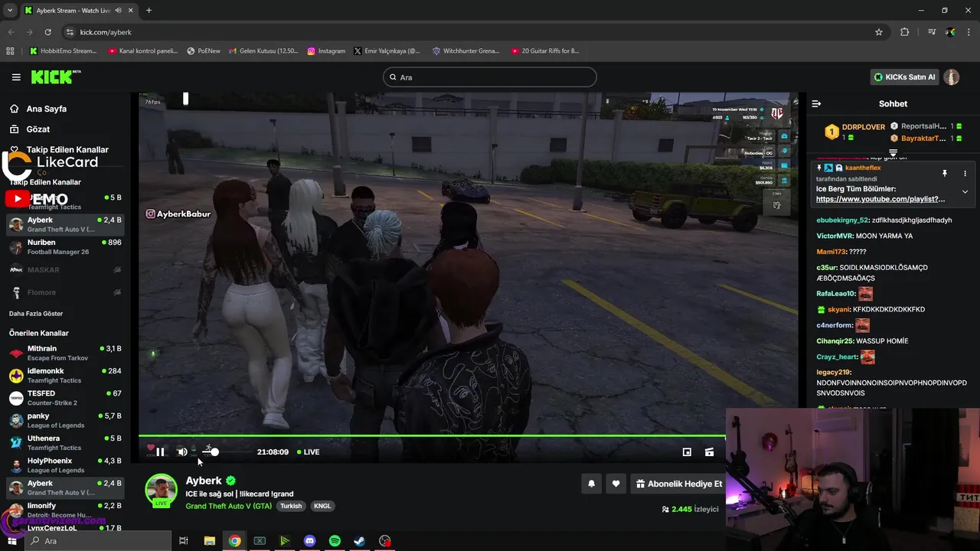Open panky recommended channel
Viewport: 980px width, 551px height.
[x=65, y=420]
